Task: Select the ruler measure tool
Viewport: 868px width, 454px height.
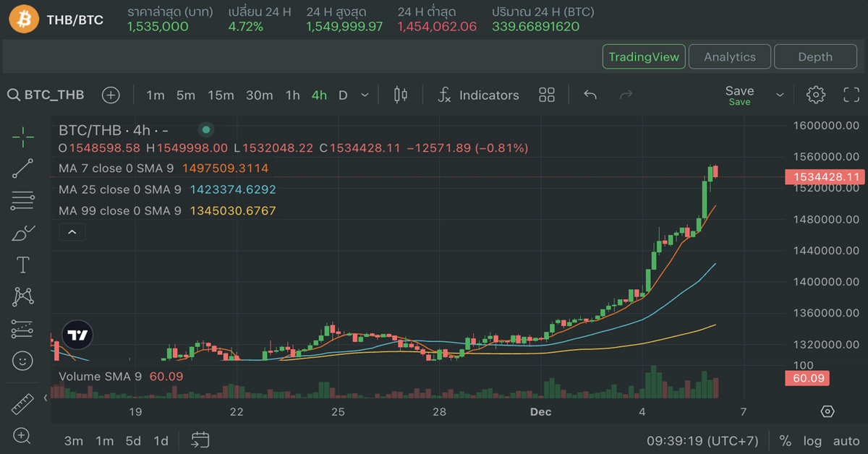Action: click(23, 404)
